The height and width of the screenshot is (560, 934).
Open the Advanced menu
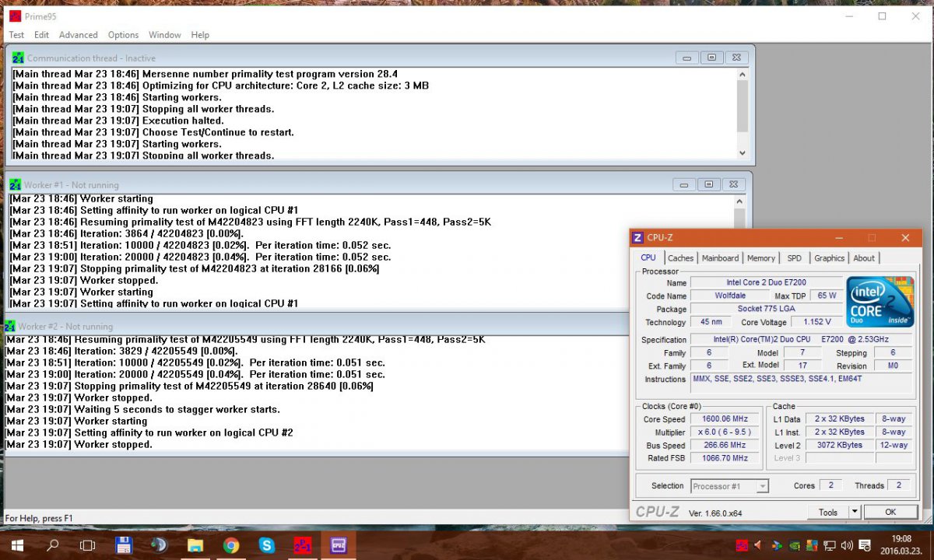pos(78,35)
